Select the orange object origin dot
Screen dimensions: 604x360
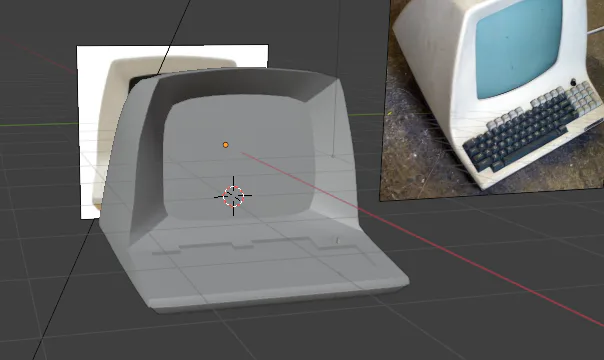[x=226, y=145]
